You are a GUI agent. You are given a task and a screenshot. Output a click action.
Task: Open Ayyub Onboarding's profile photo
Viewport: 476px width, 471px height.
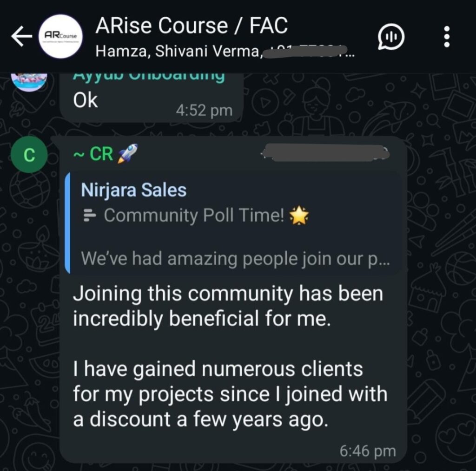point(29,81)
